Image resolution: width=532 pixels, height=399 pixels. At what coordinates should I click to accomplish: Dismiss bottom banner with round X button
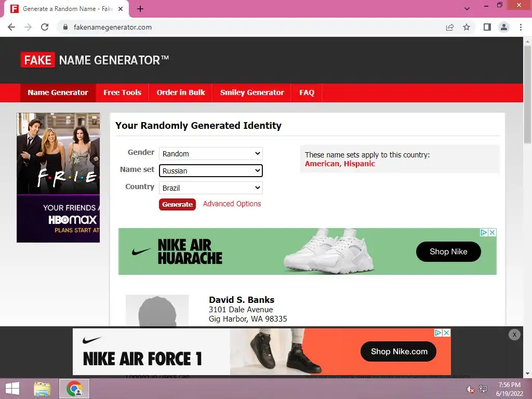[x=514, y=335]
